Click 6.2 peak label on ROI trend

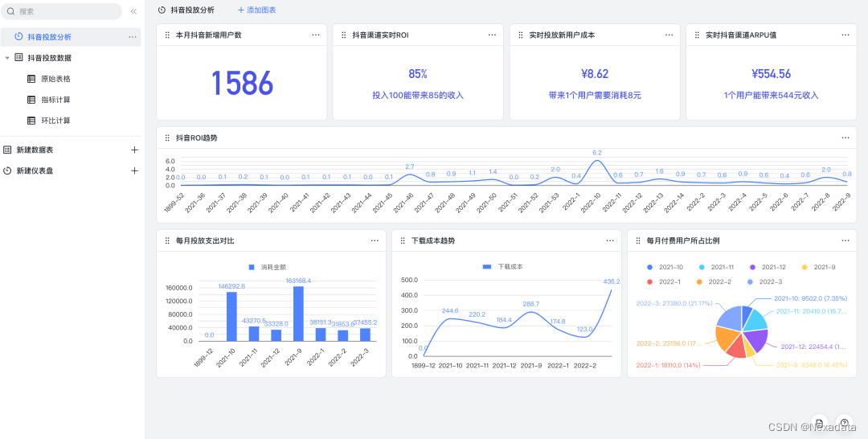pos(596,152)
